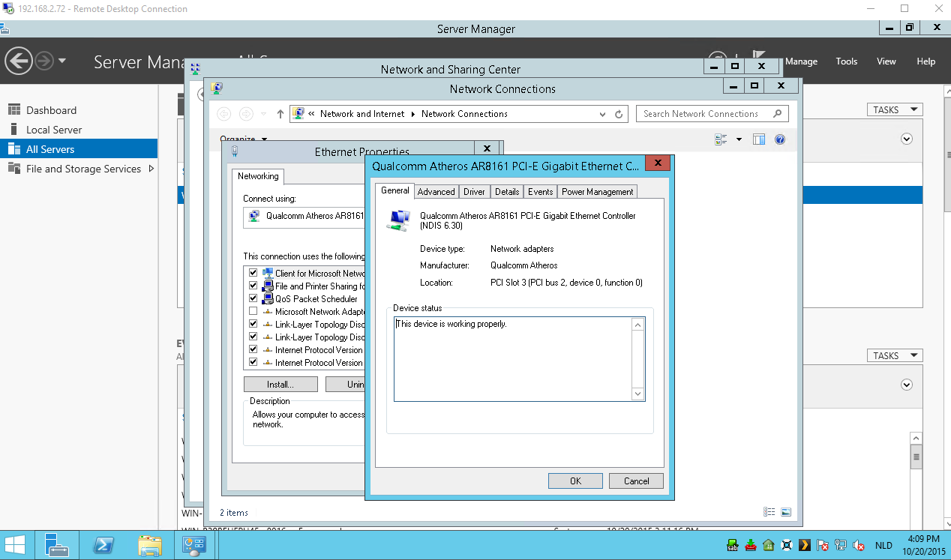Viewport: 951px width, 560px height.
Task: Switch to Control Panel network taskbar item
Action: [195, 545]
